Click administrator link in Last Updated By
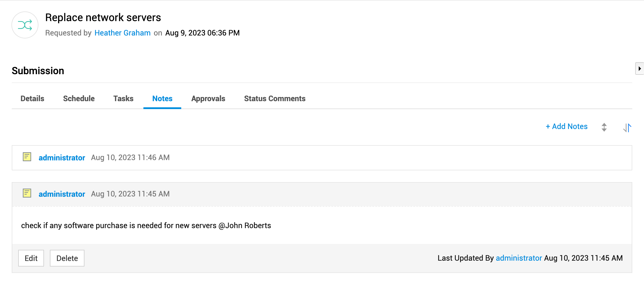The height and width of the screenshot is (285, 644). click(x=518, y=258)
